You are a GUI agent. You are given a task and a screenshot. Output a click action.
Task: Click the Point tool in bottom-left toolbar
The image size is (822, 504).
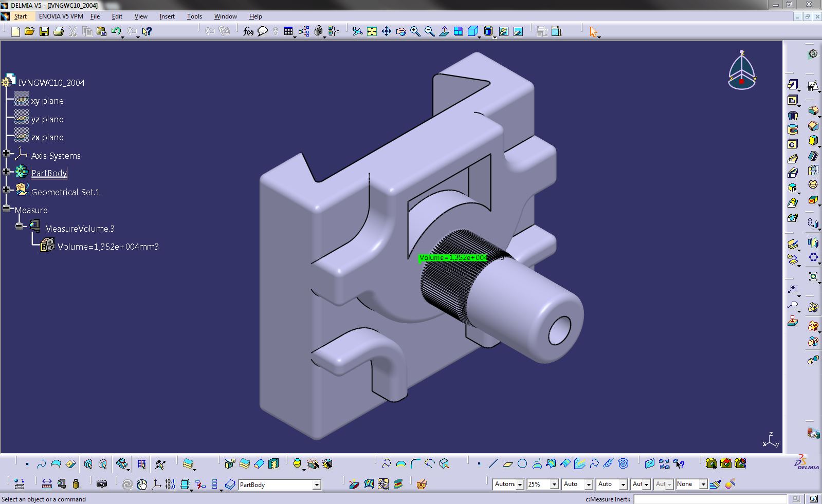tap(27, 464)
